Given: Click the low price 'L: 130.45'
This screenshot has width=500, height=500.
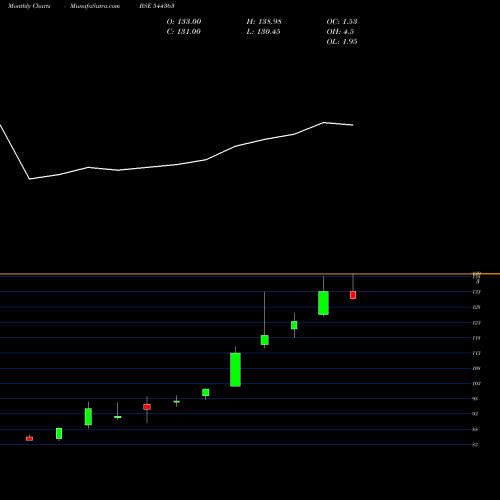Looking at the screenshot, I should tap(263, 32).
